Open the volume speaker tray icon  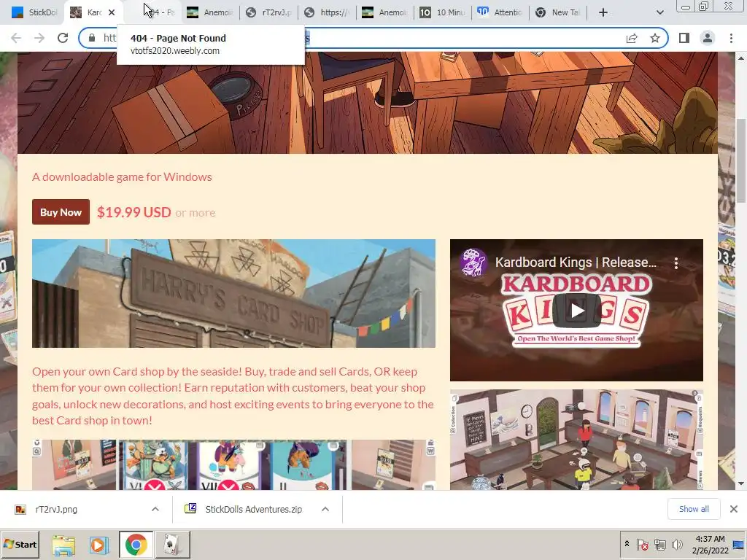677,544
